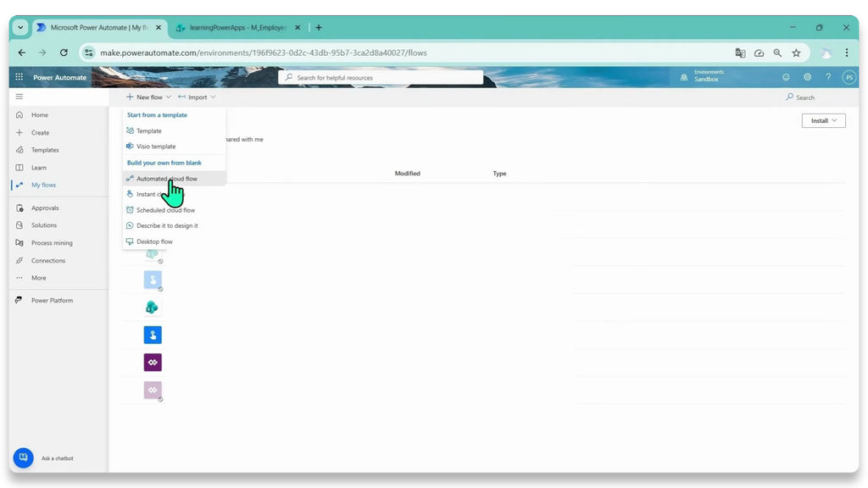Select the Microsoft Power Automate browser tab
Viewport: 868px width, 488px height.
(98, 28)
